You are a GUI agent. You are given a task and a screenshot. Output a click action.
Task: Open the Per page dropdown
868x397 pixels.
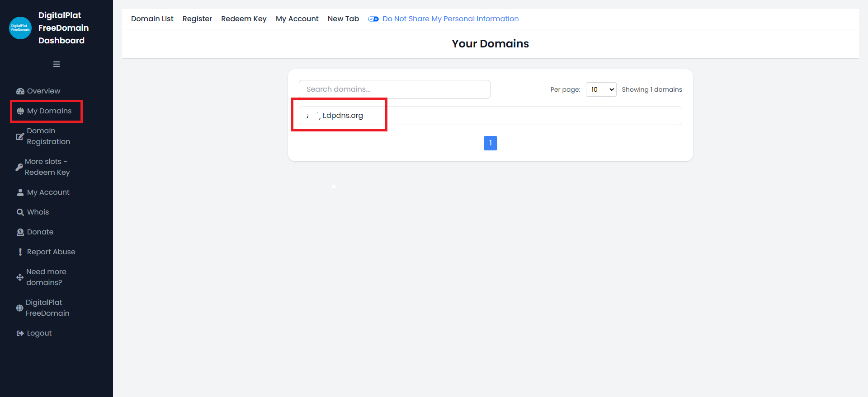point(601,89)
